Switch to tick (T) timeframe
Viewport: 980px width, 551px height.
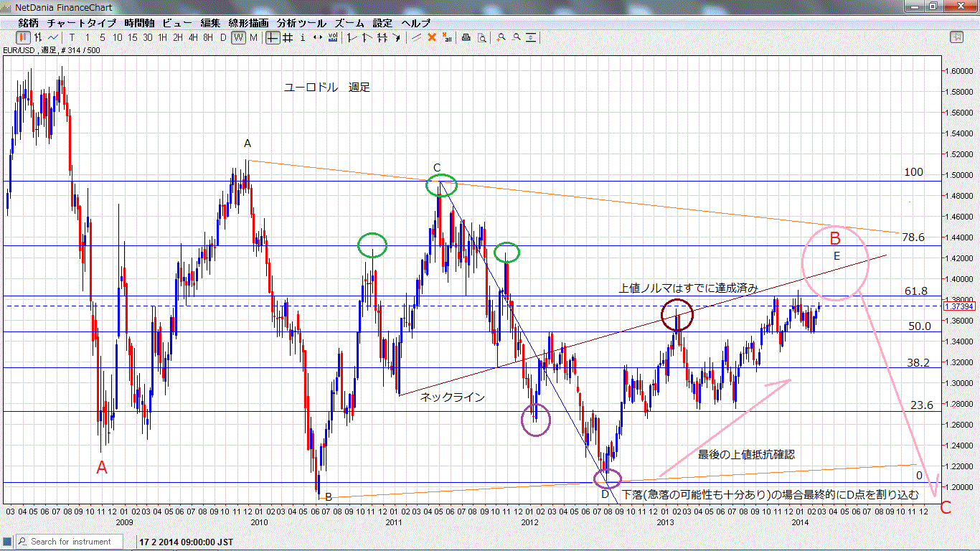click(x=72, y=37)
